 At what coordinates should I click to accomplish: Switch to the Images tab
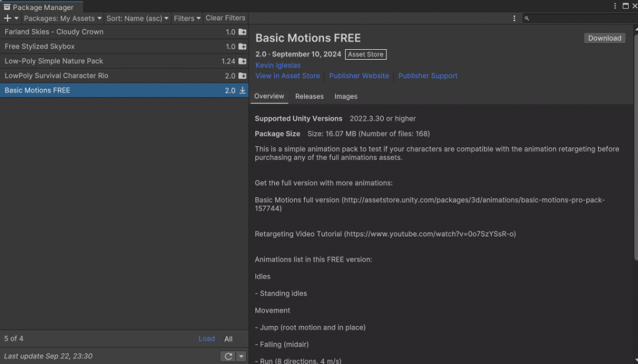pos(346,96)
